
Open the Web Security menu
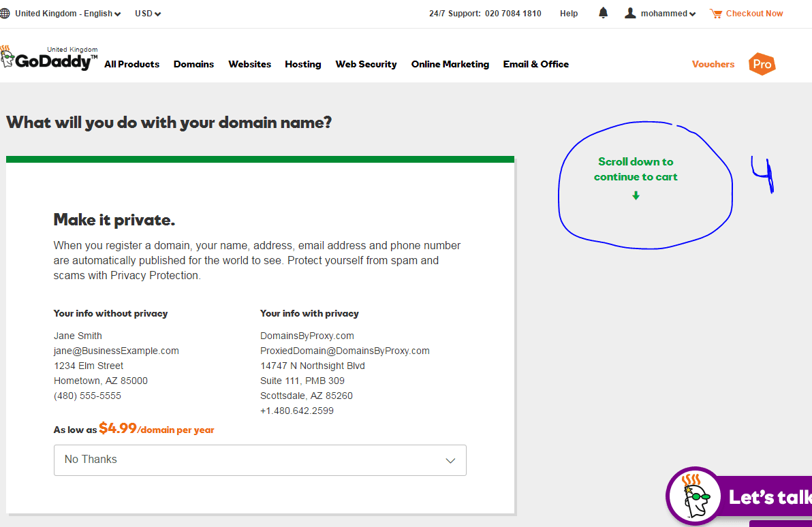coord(366,64)
